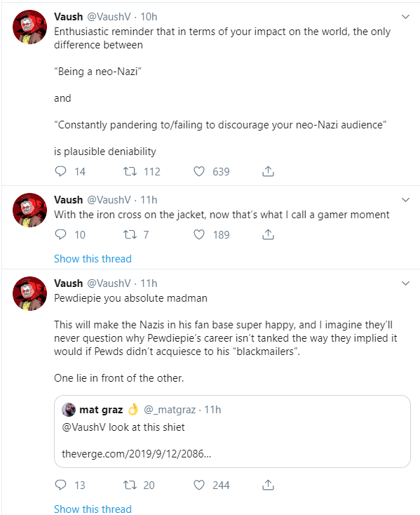Viewport: 420px width, 515px height.
Task: Show this thread below the Pewdiepie tweet
Action: coord(93,509)
